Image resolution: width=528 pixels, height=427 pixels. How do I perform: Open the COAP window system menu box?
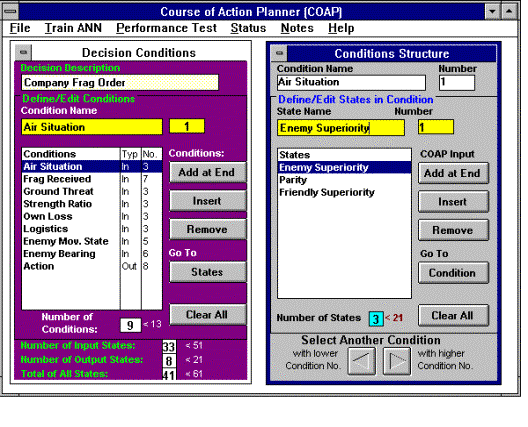[x=10, y=12]
